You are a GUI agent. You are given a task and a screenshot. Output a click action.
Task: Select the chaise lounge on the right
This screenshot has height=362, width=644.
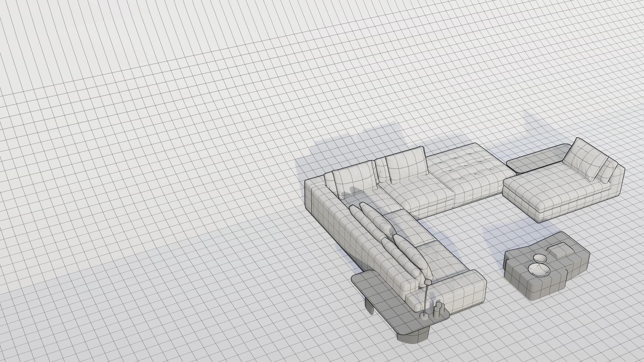point(563,181)
